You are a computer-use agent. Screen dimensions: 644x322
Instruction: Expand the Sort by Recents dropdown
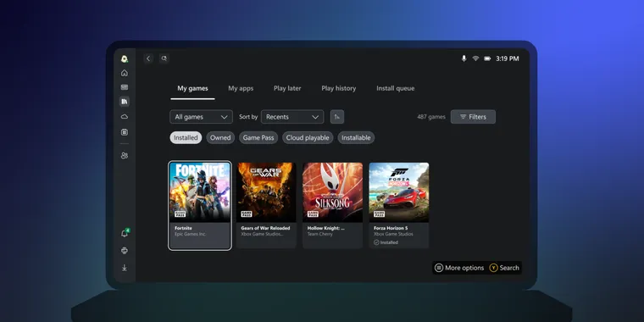292,117
